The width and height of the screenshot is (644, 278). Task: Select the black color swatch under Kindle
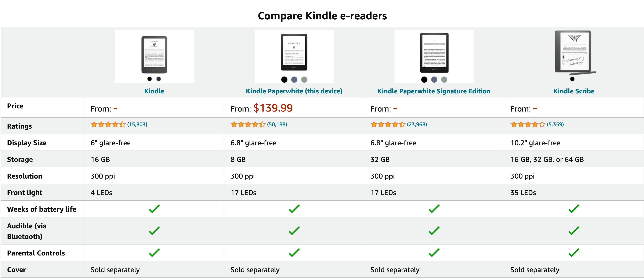pyautogui.click(x=149, y=79)
